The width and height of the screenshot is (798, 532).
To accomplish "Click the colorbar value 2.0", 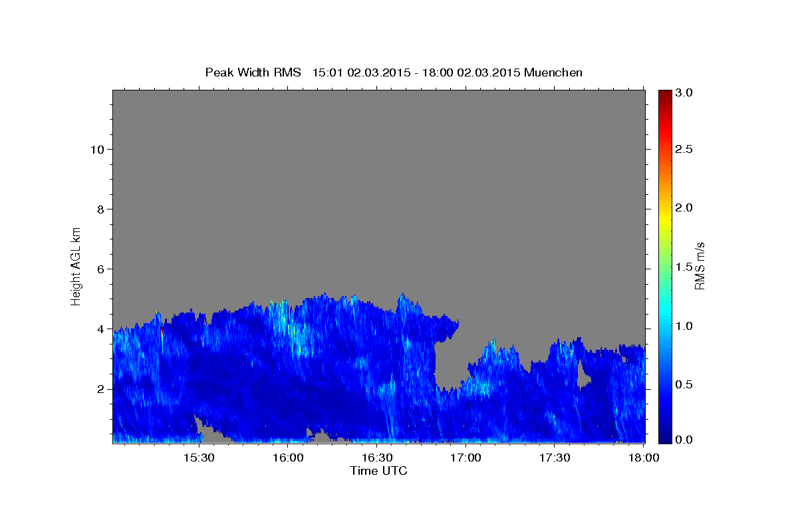I will [x=683, y=207].
